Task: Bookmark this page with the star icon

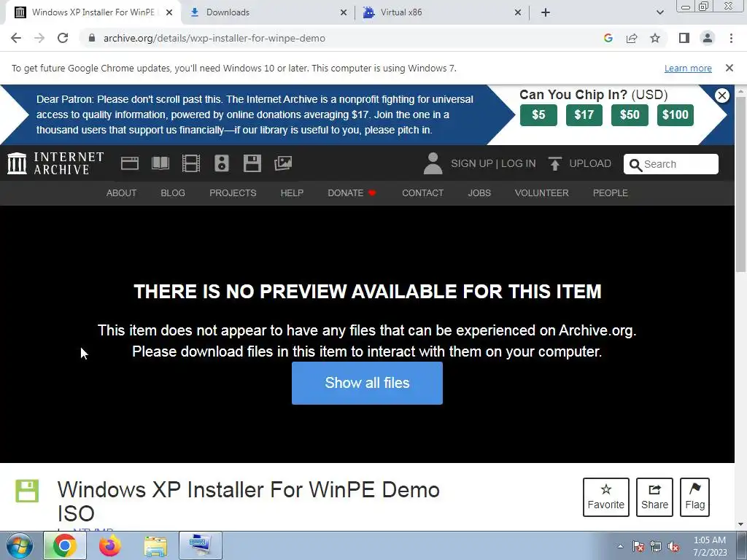Action: [655, 38]
